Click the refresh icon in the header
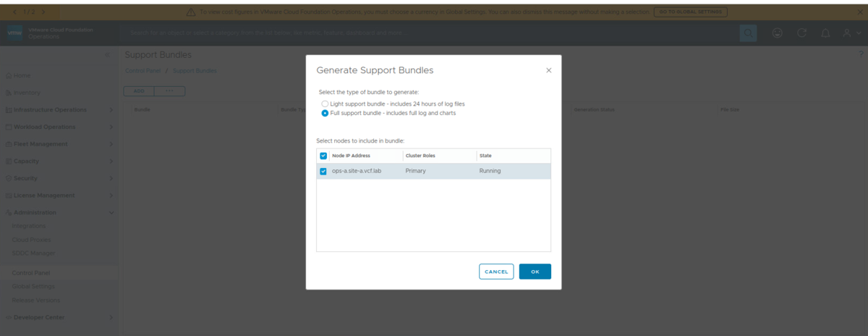This screenshot has width=868, height=336. (x=801, y=33)
